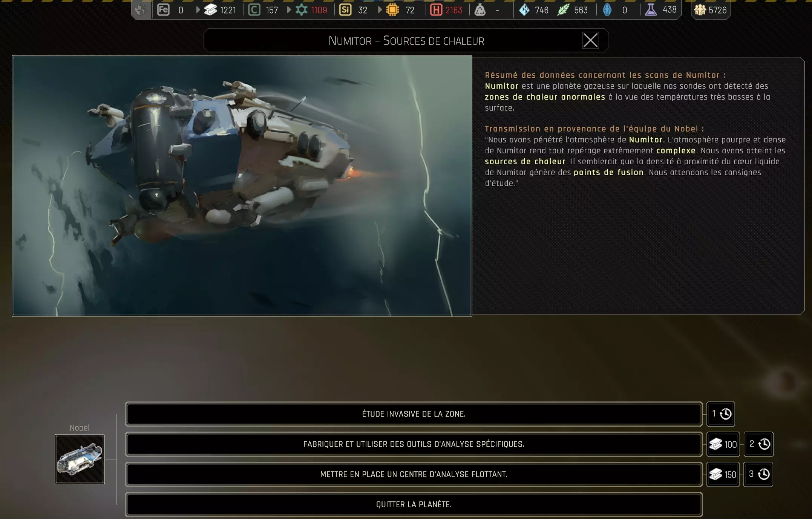
Task: Click the green food leaf icon
Action: 563,10
